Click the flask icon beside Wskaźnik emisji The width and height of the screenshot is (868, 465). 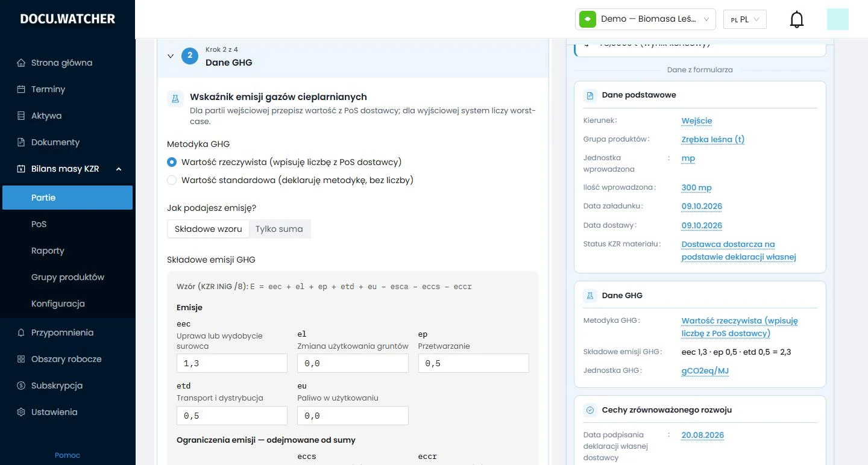click(x=175, y=99)
